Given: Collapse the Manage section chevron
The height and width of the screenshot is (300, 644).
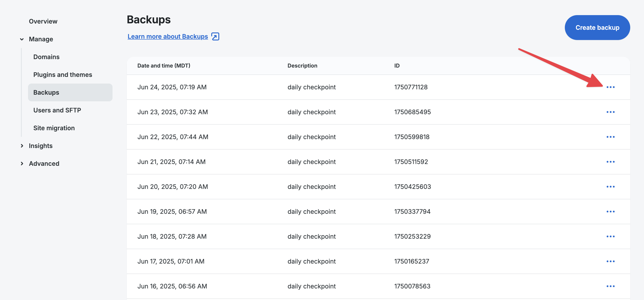Looking at the screenshot, I should coord(22,39).
